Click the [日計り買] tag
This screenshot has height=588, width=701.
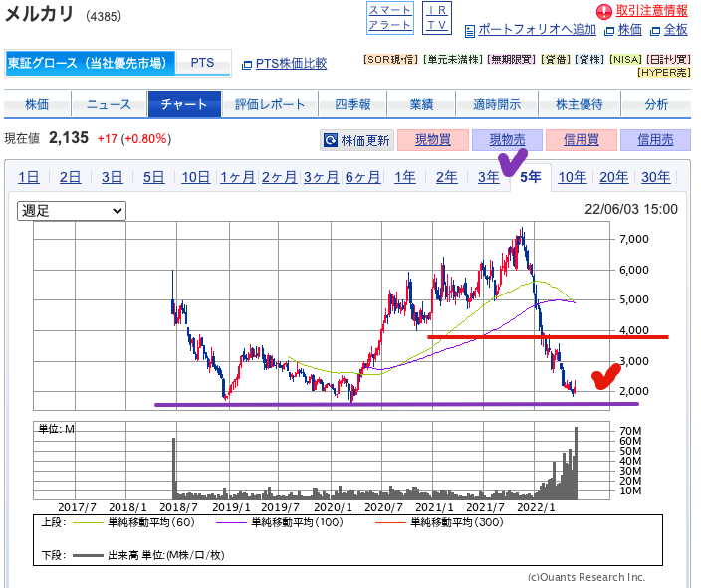click(x=669, y=60)
